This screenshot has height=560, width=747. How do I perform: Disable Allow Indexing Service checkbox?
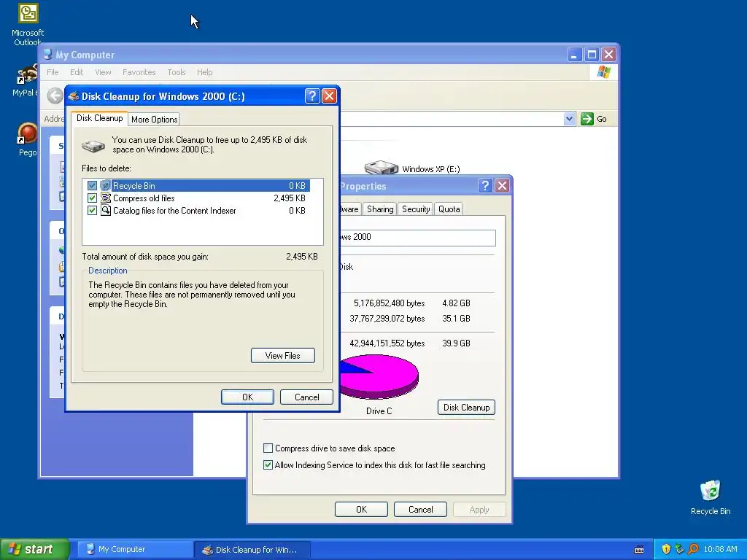268,464
